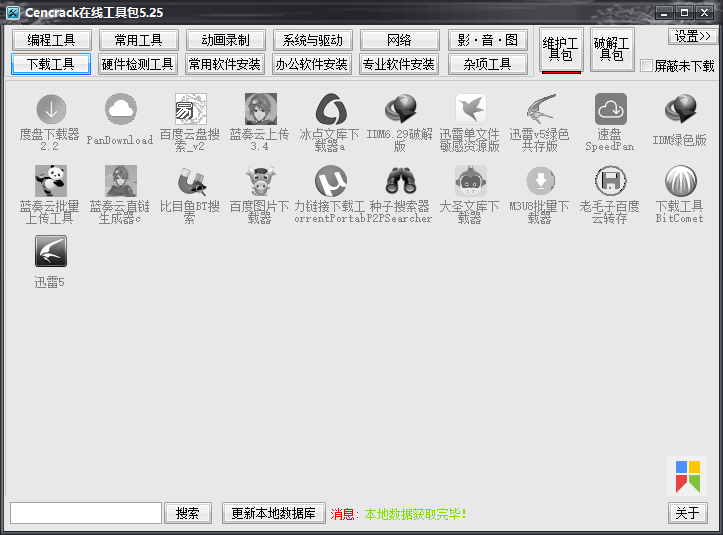Launch 比目鱼BT搜索 magnet icon
Viewport: 723px width, 535px height.
(x=190, y=181)
